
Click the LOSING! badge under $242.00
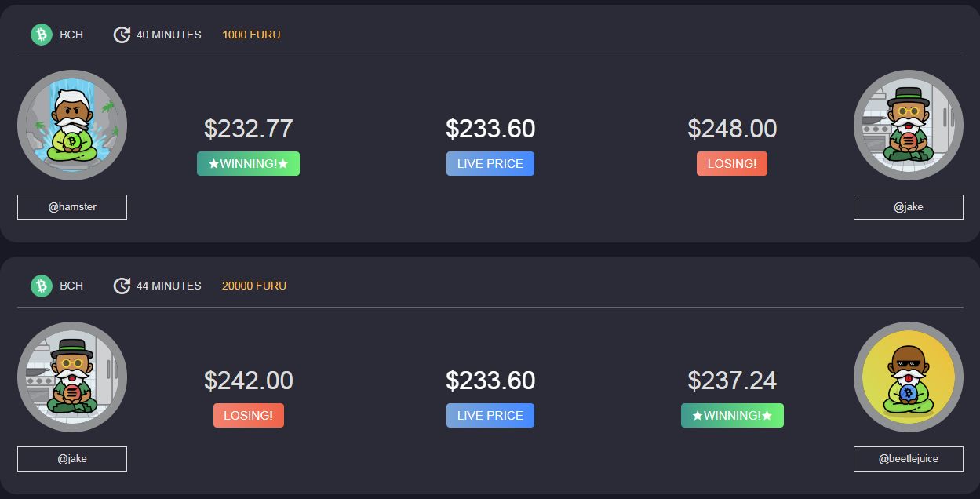249,416
